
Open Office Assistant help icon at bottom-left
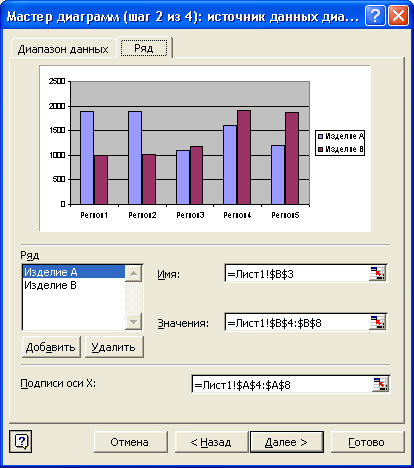21,441
